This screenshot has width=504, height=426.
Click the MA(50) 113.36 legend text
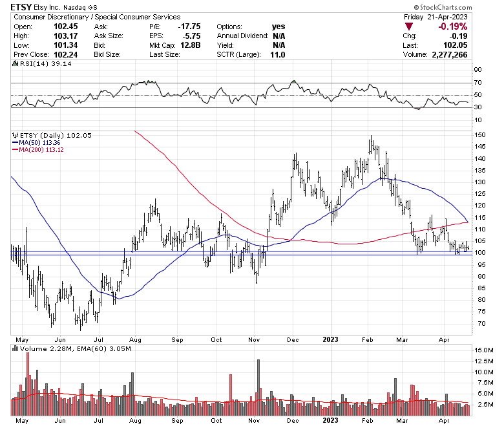pyautogui.click(x=39, y=142)
